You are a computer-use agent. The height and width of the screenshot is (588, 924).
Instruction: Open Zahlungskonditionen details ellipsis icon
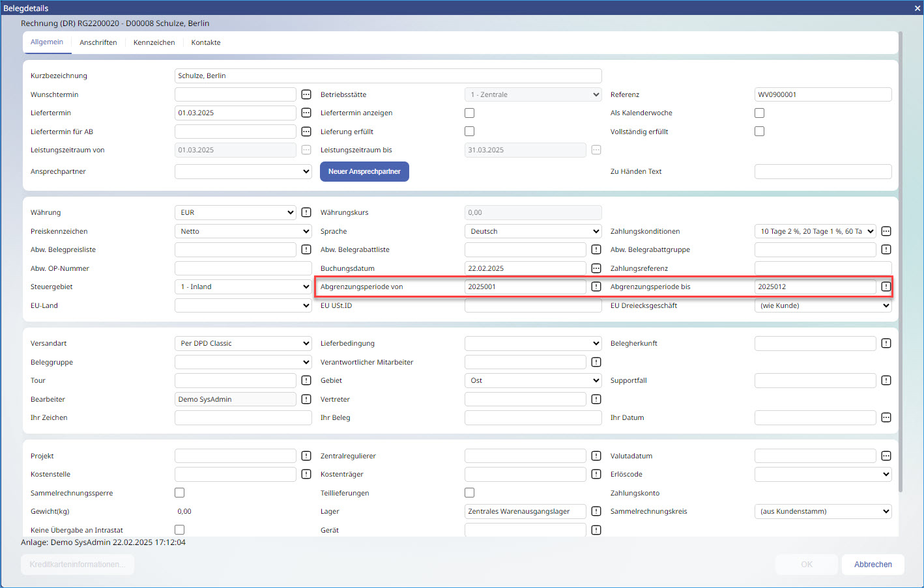tap(886, 231)
